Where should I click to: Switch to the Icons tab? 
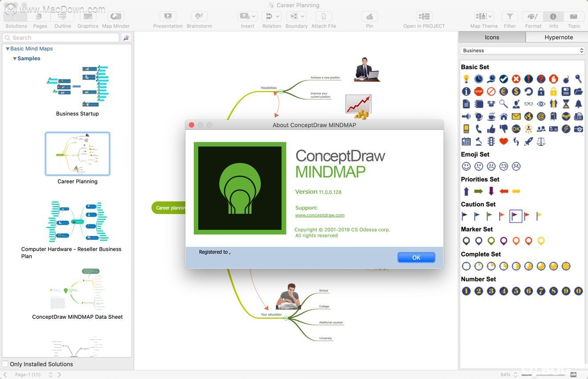(492, 37)
